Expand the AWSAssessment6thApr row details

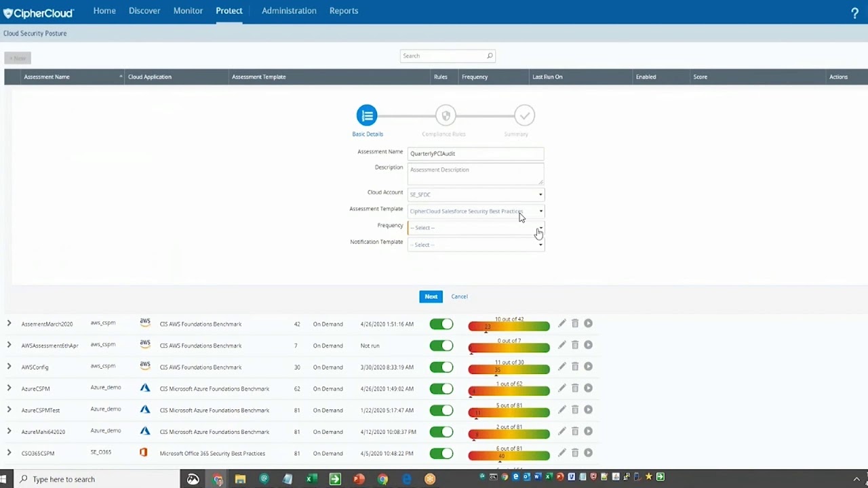tap(9, 345)
